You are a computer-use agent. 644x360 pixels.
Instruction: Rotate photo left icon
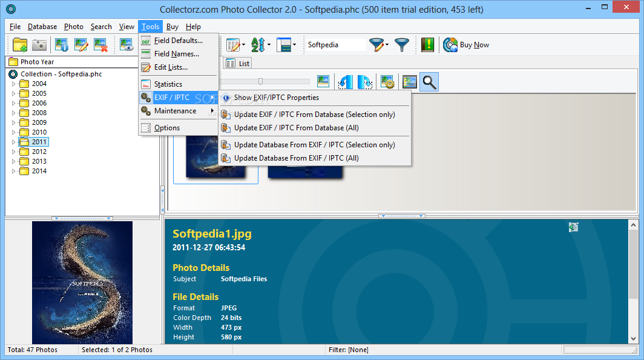pyautogui.click(x=346, y=82)
